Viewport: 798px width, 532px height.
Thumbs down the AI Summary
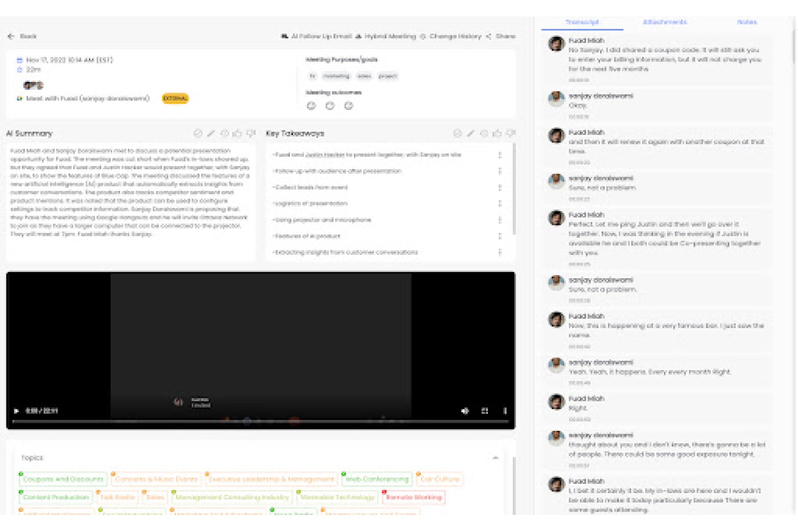pyautogui.click(x=251, y=133)
